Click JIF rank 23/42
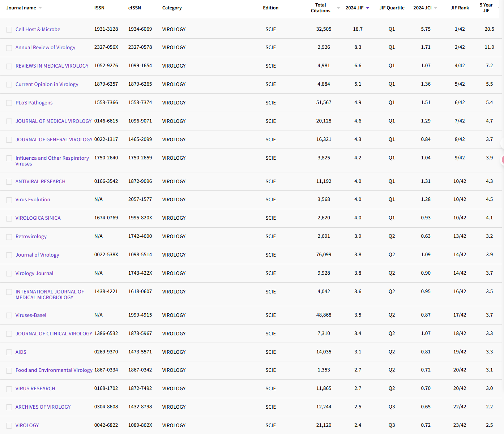The image size is (504, 434). [x=460, y=425]
